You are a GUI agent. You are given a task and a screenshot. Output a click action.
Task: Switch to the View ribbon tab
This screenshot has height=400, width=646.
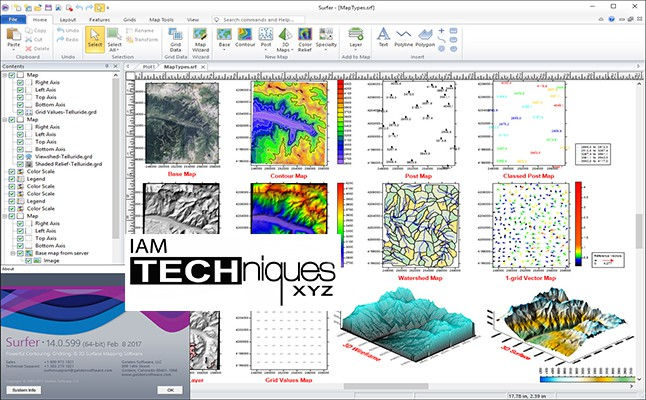(193, 19)
